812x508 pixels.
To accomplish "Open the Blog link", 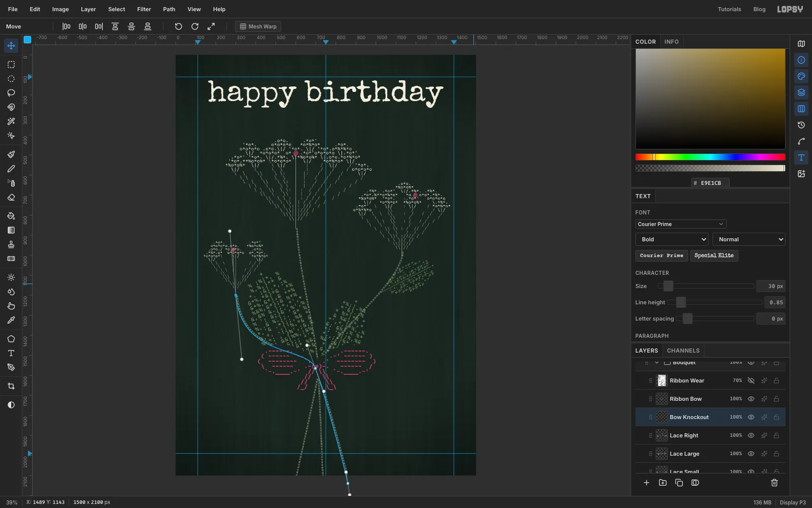I will pos(759,9).
